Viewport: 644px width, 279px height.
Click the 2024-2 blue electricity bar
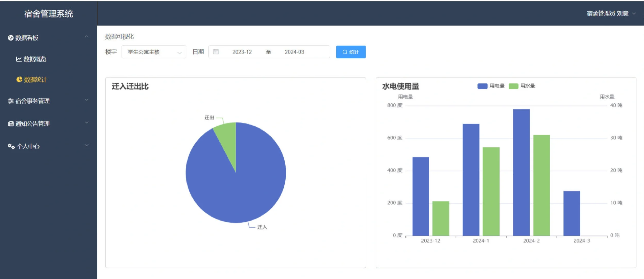coord(521,172)
